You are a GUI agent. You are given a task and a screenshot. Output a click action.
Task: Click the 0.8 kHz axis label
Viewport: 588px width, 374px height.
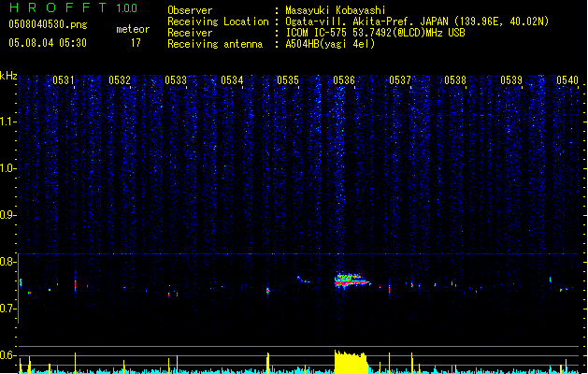point(8,262)
